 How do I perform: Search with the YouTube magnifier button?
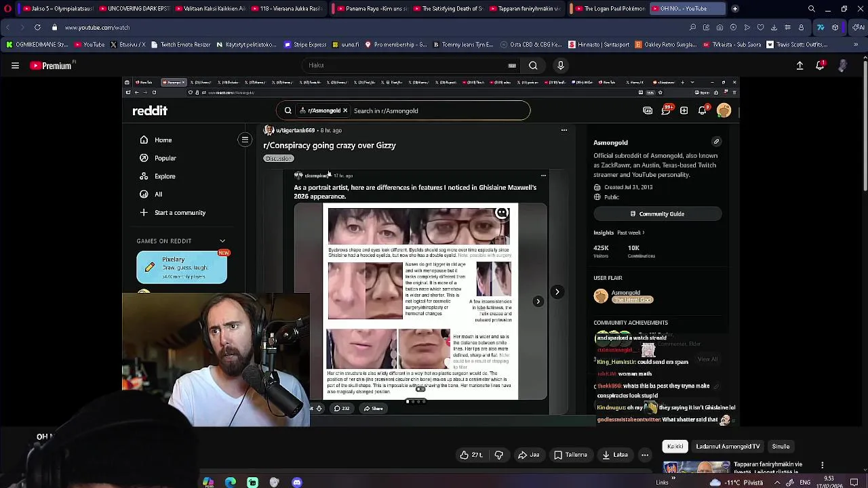533,66
